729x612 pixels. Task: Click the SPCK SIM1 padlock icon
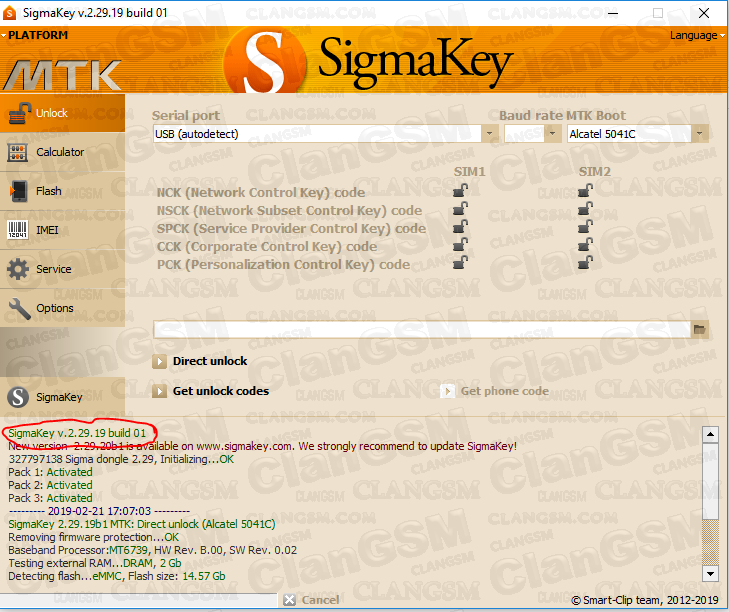pyautogui.click(x=461, y=226)
